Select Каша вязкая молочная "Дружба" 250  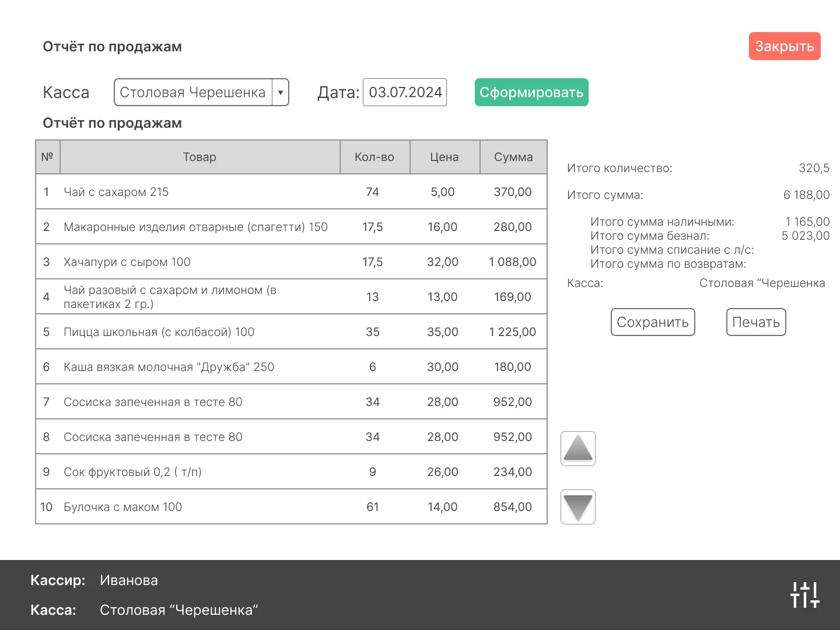[x=291, y=367]
